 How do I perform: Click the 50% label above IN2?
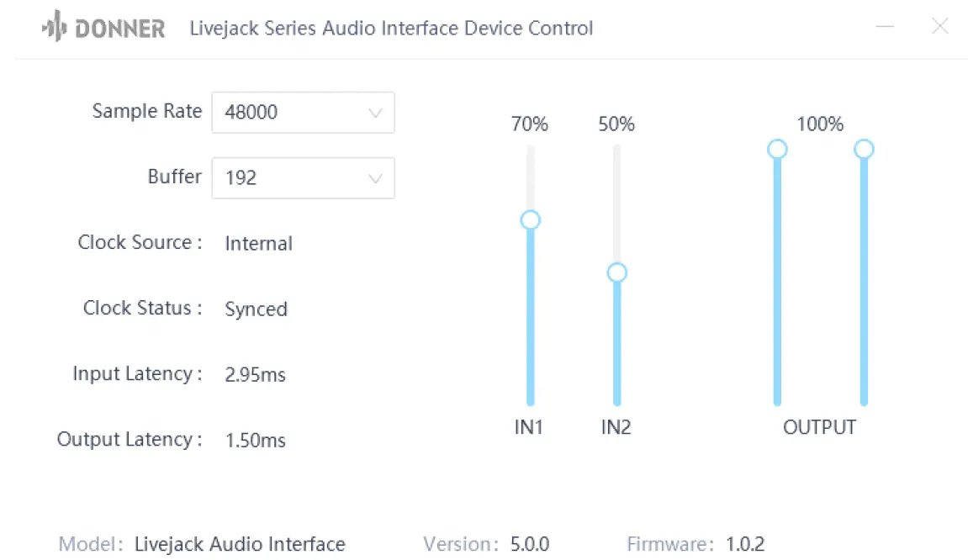616,124
